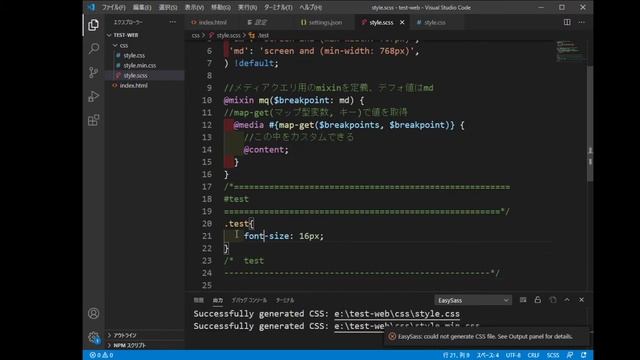Open the ヘルプ(H) menu

click(x=310, y=7)
